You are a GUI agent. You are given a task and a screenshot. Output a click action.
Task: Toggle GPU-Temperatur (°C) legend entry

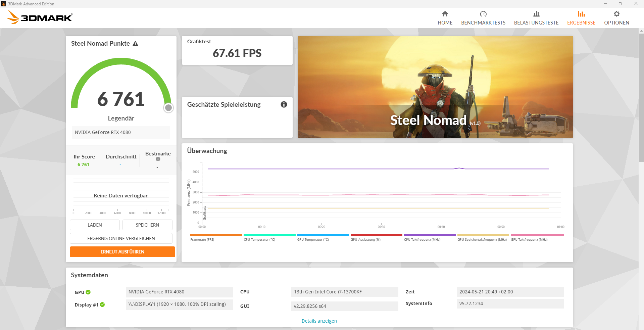click(323, 238)
